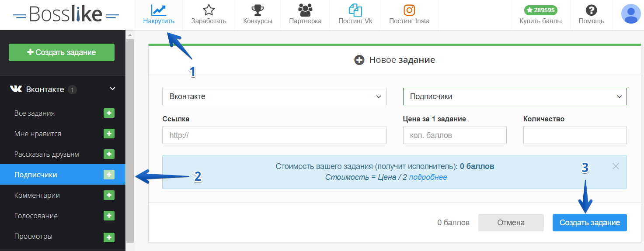Open the user profile avatar
The image size is (644, 251).
631,14
